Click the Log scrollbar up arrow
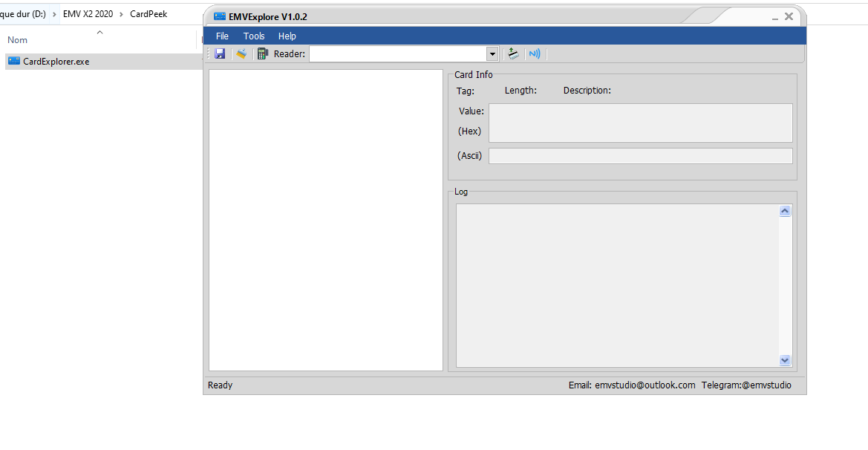The height and width of the screenshot is (450, 868). point(785,211)
